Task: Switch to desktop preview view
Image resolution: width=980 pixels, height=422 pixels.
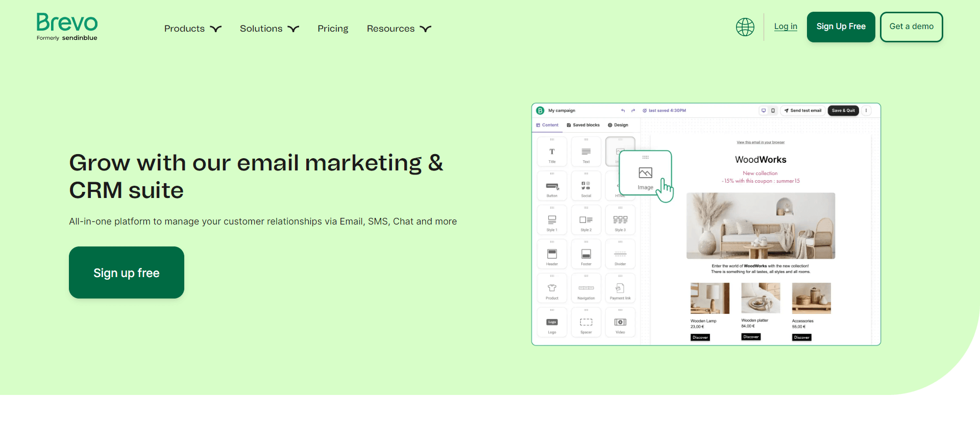Action: tap(764, 111)
